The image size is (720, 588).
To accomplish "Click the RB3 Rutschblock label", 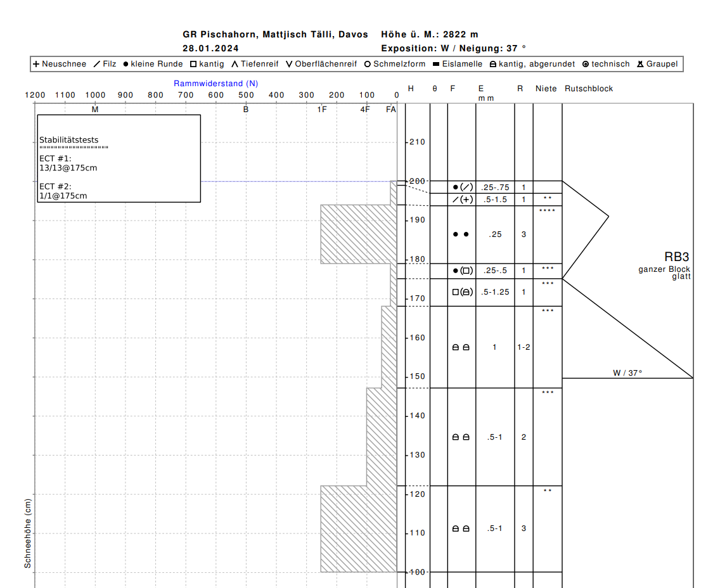I will (676, 257).
